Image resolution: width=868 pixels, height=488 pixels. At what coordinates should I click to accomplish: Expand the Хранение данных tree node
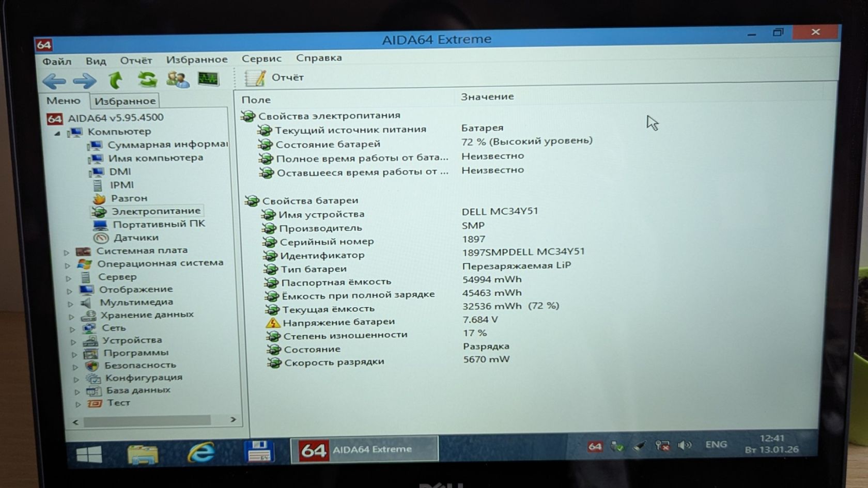[71, 316]
